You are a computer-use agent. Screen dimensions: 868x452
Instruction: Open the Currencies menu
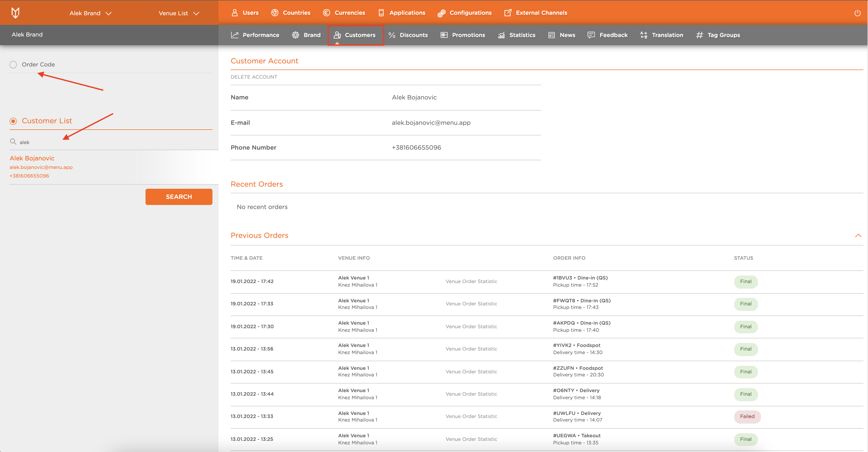click(344, 13)
